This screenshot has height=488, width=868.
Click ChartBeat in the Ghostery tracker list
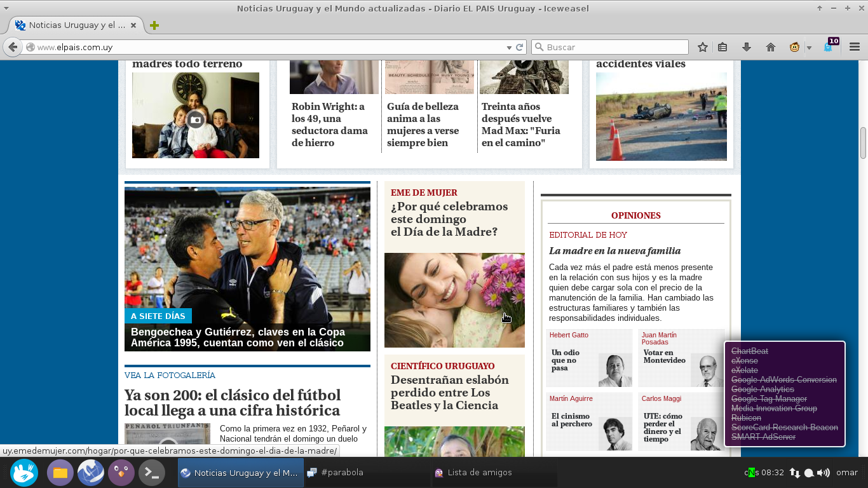750,351
